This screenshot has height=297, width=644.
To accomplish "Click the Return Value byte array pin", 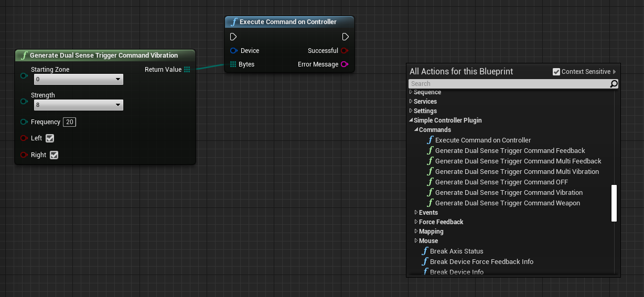I will (x=187, y=70).
